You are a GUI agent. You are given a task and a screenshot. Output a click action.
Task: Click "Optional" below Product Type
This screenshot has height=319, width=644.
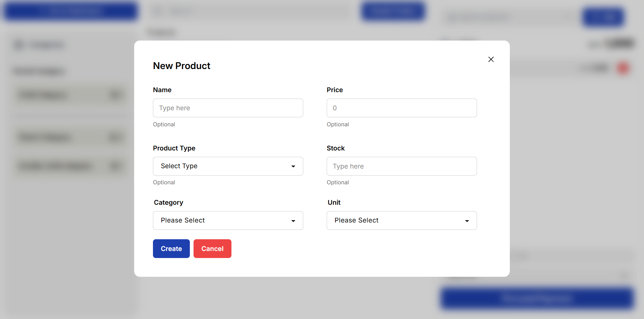[164, 182]
